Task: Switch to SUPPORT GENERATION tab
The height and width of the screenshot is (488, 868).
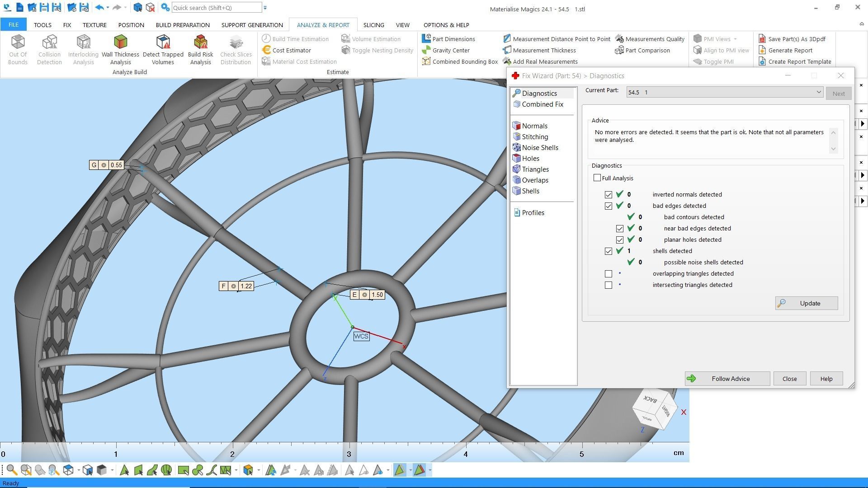Action: pyautogui.click(x=252, y=25)
